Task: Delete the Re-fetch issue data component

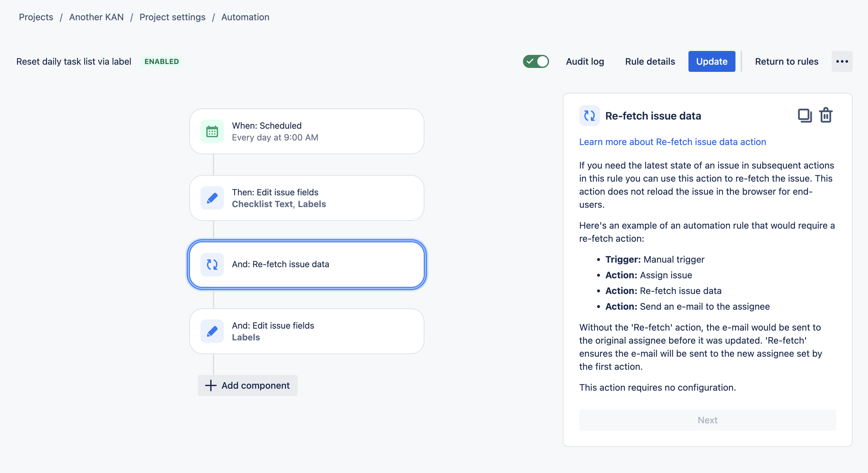Action: (826, 116)
